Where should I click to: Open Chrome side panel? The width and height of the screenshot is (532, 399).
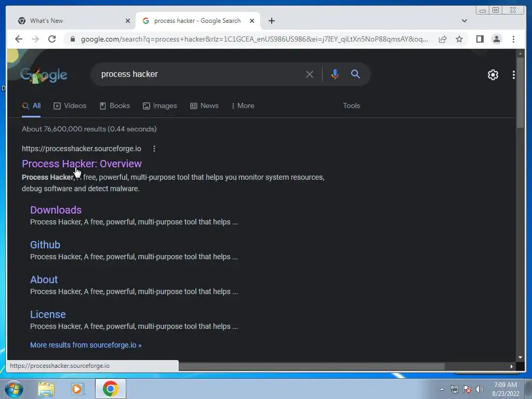pyautogui.click(x=480, y=39)
